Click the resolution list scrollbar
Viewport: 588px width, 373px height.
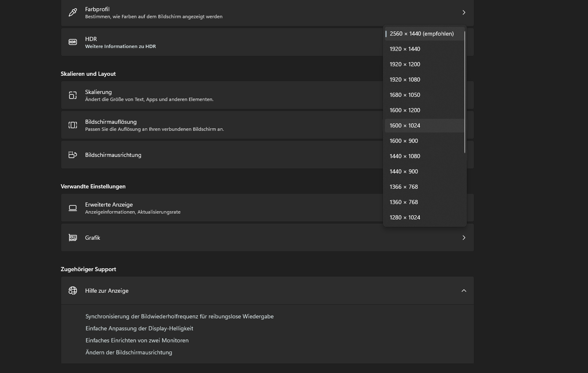(x=465, y=92)
